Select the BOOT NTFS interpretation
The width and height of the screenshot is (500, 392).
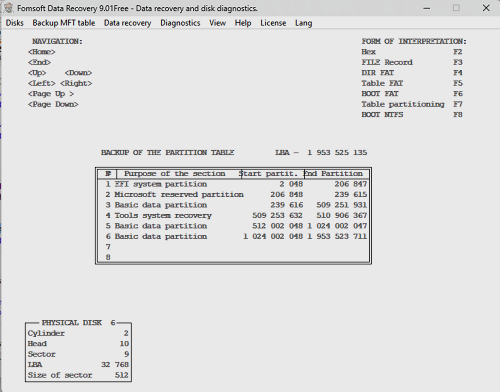click(x=382, y=115)
